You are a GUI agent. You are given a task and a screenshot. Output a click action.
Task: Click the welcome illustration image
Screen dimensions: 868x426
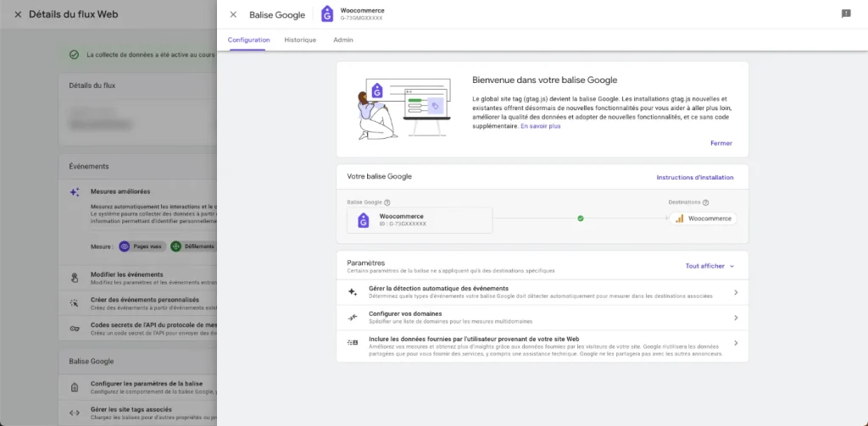coord(403,108)
